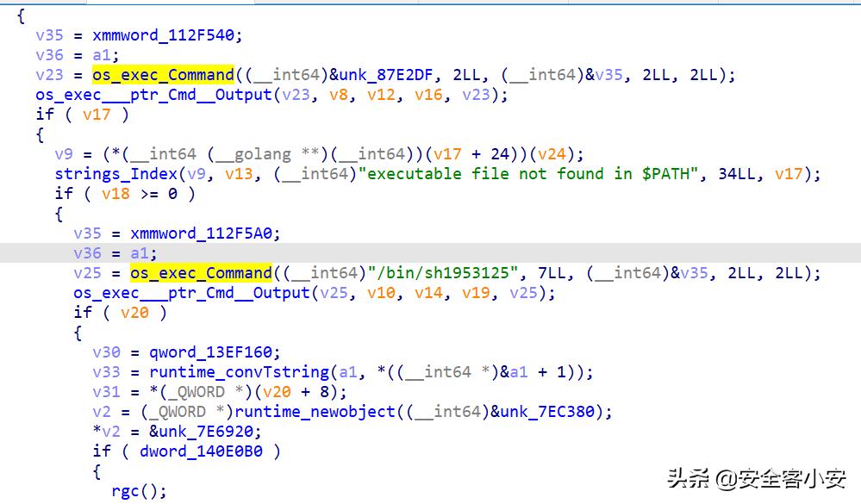
Task: Click the Cmd Output call with v25 argument
Action: (191, 293)
